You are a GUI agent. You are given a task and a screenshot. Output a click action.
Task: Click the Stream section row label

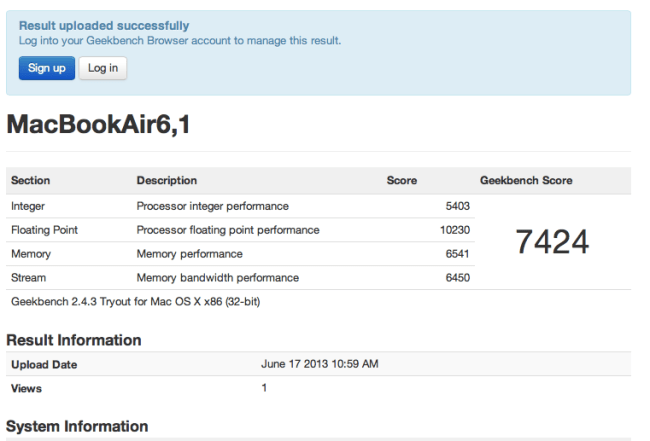[28, 277]
